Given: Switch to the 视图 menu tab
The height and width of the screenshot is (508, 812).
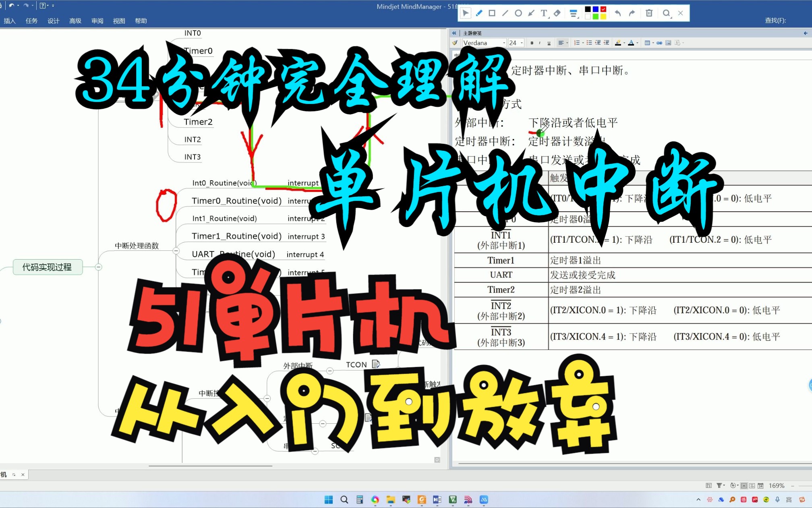Looking at the screenshot, I should click(x=119, y=21).
